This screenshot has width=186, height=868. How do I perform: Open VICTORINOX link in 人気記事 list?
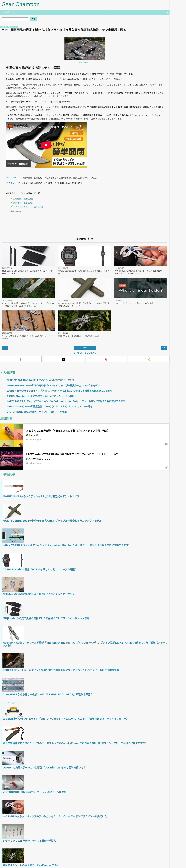(x=37, y=412)
